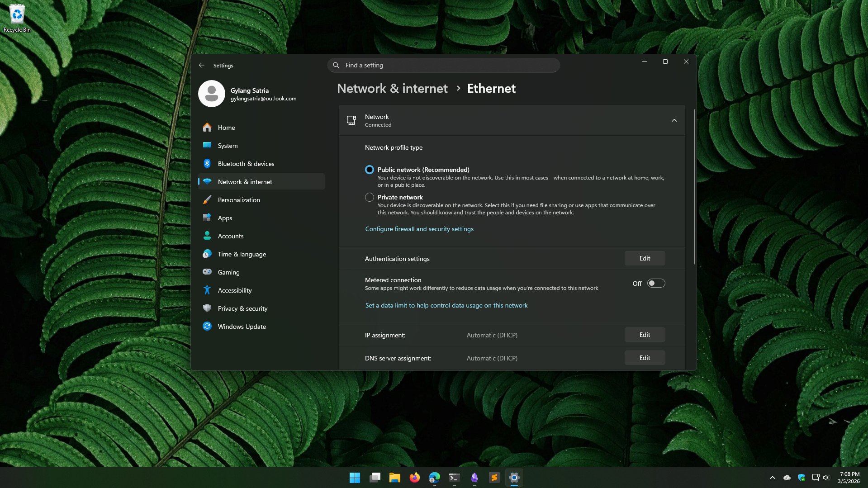
Task: Click the Privacy & security shield icon
Action: (207, 308)
